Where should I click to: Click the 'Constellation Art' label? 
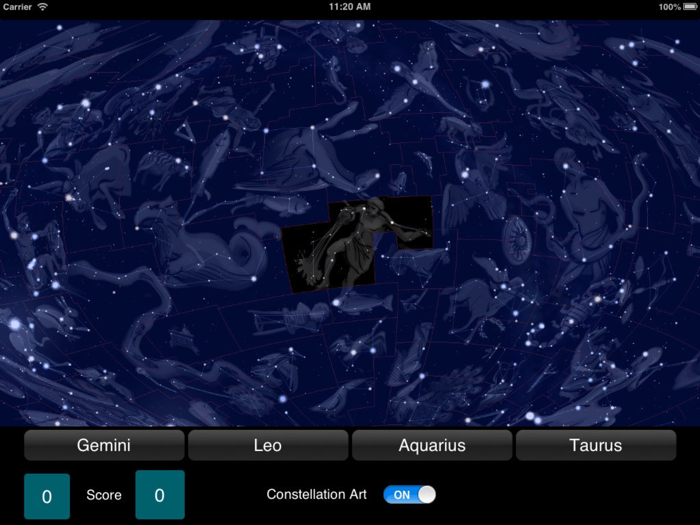(317, 495)
